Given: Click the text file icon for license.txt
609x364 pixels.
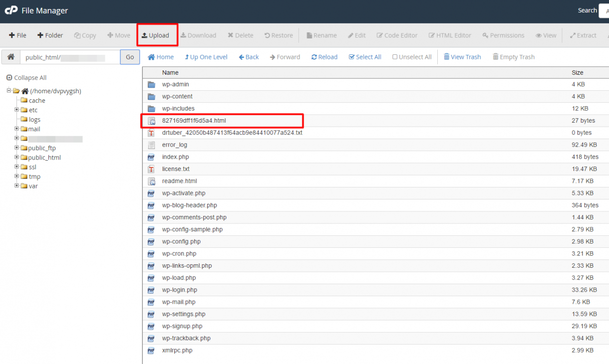Looking at the screenshot, I should point(151,169).
